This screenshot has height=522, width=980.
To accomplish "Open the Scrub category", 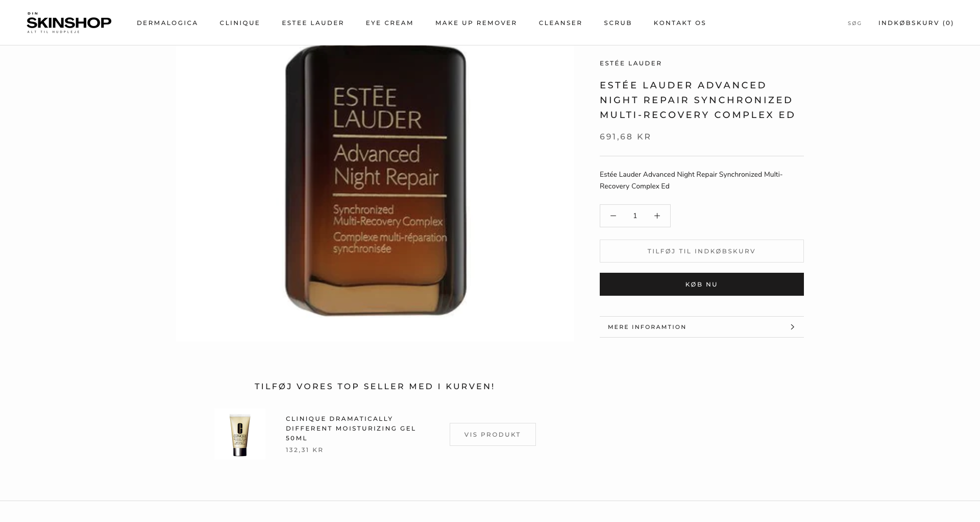I will (x=618, y=23).
